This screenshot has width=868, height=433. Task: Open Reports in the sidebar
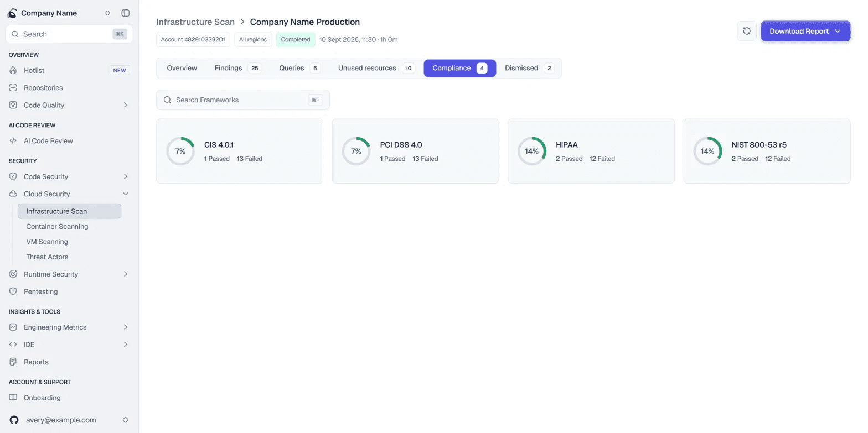tap(69, 362)
